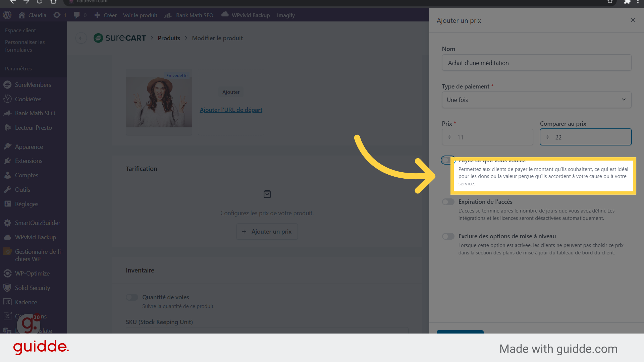The image size is (644, 362).
Task: Click Produits in the breadcrumb
Action: pyautogui.click(x=169, y=38)
